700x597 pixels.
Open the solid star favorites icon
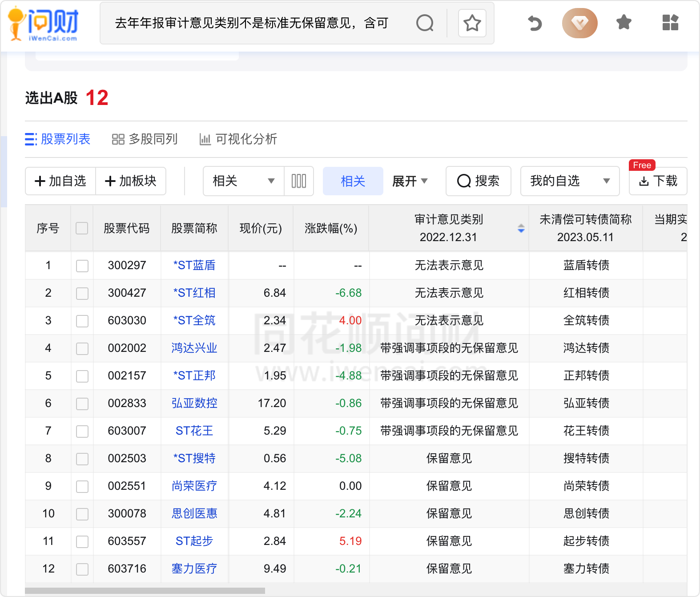pos(624,22)
